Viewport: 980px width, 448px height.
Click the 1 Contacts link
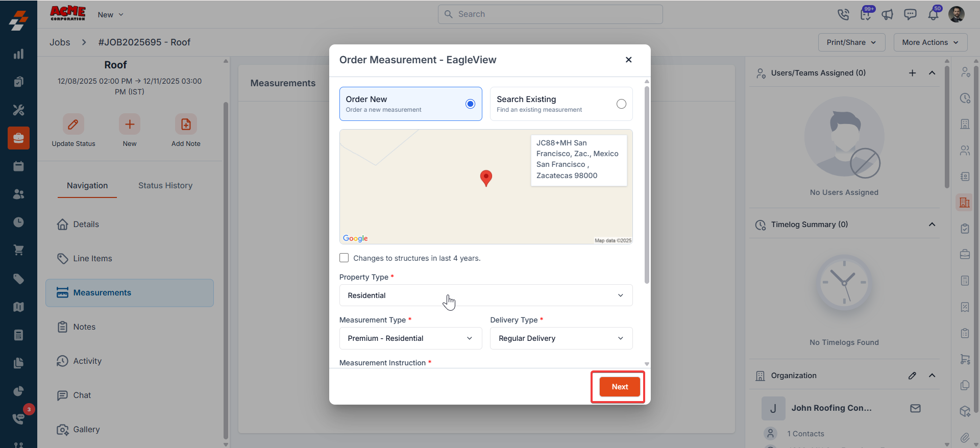[x=805, y=434]
